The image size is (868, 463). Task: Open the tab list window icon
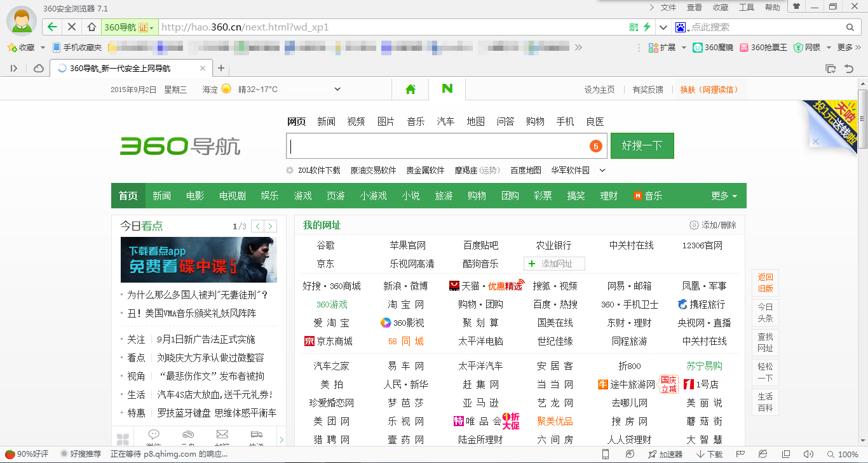pyautogui.click(x=830, y=69)
